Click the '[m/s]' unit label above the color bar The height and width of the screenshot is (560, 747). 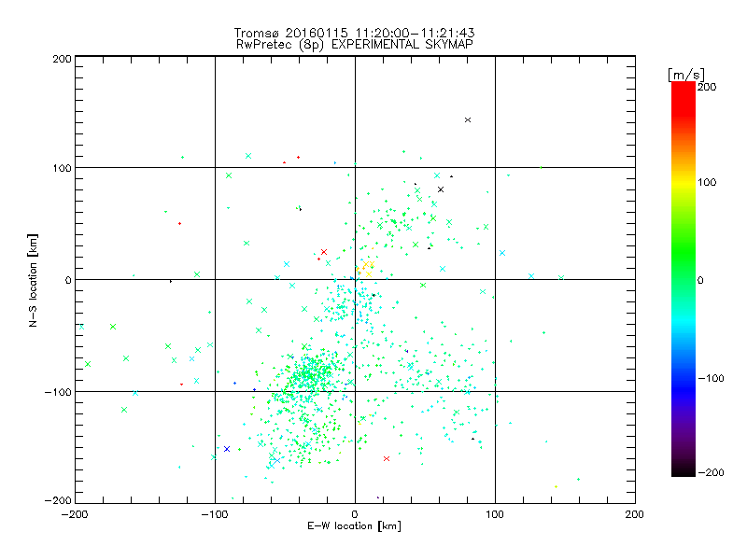[x=686, y=75]
